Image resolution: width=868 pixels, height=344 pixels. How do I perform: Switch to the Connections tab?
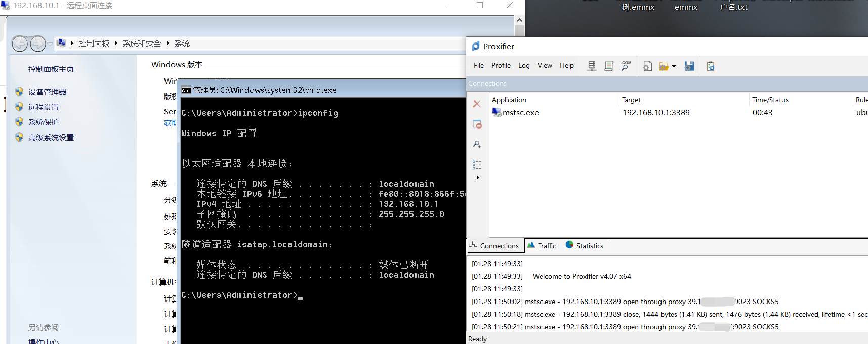pyautogui.click(x=494, y=246)
